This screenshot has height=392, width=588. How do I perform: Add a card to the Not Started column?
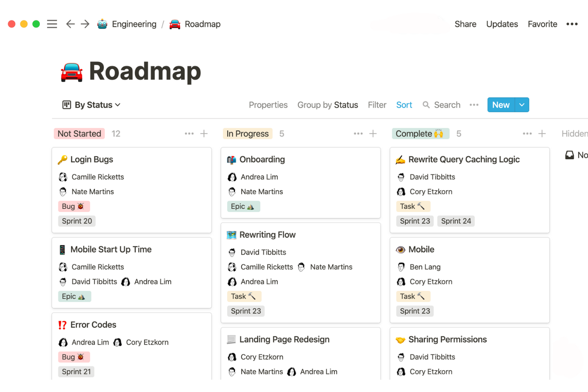[x=204, y=134]
